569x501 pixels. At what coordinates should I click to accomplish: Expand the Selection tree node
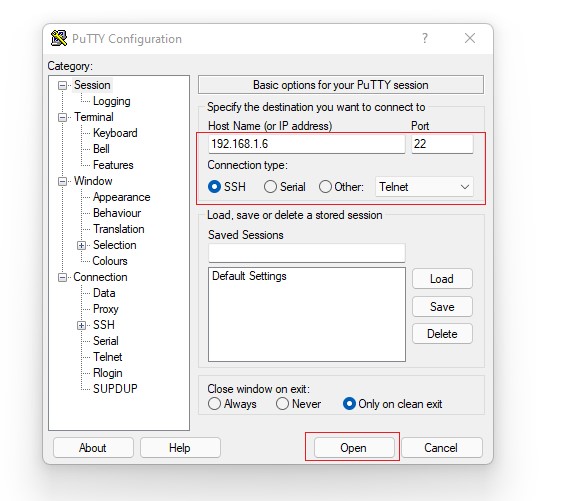[x=81, y=246]
